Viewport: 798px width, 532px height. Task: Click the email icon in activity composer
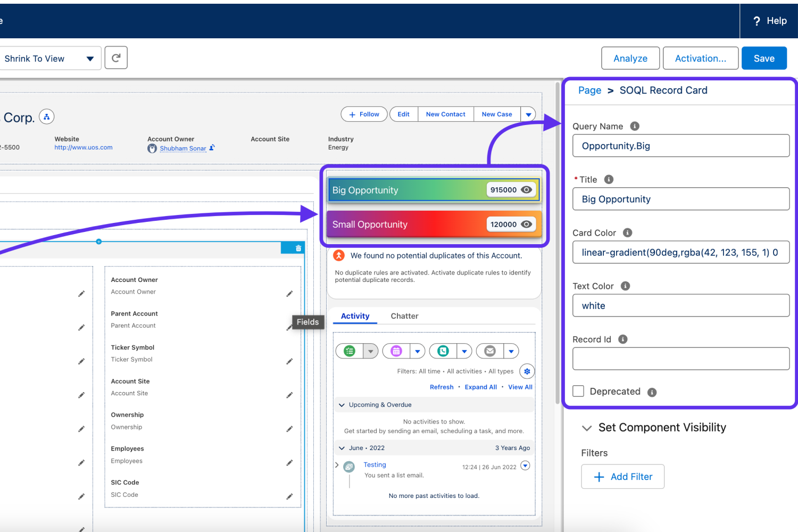[490, 351]
